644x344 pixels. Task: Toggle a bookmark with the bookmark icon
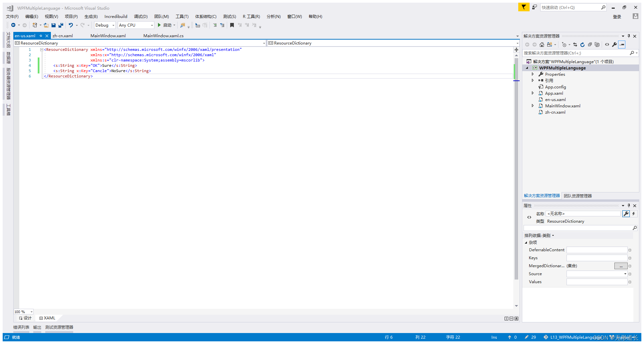232,25
